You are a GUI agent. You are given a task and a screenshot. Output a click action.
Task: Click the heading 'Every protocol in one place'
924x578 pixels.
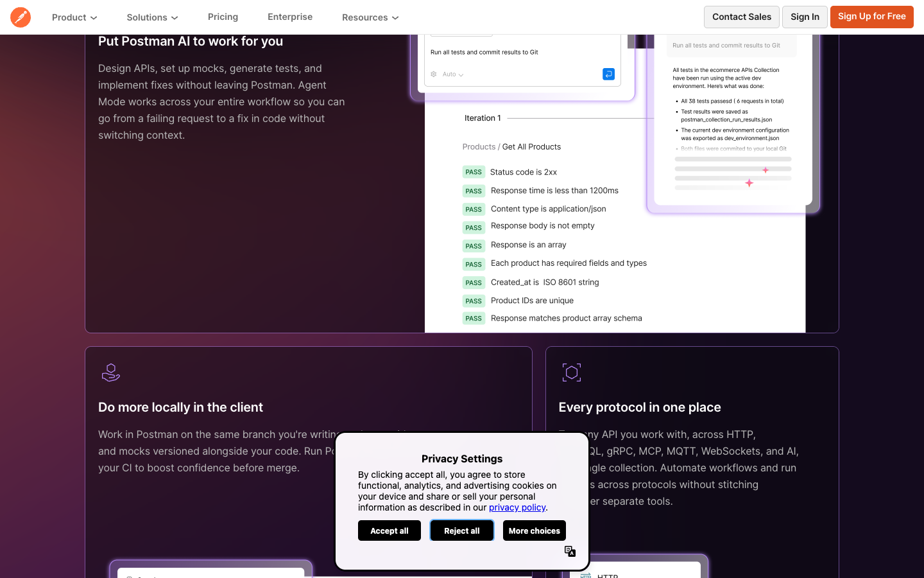coord(640,407)
